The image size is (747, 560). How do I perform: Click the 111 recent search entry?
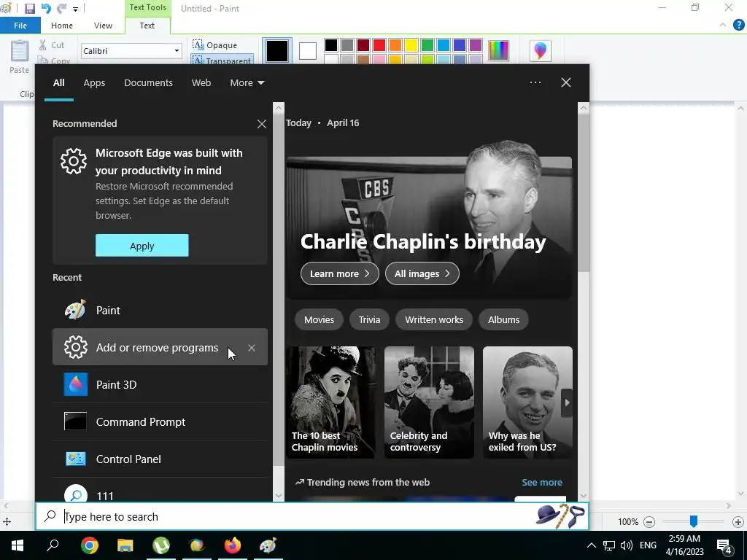tap(160, 491)
